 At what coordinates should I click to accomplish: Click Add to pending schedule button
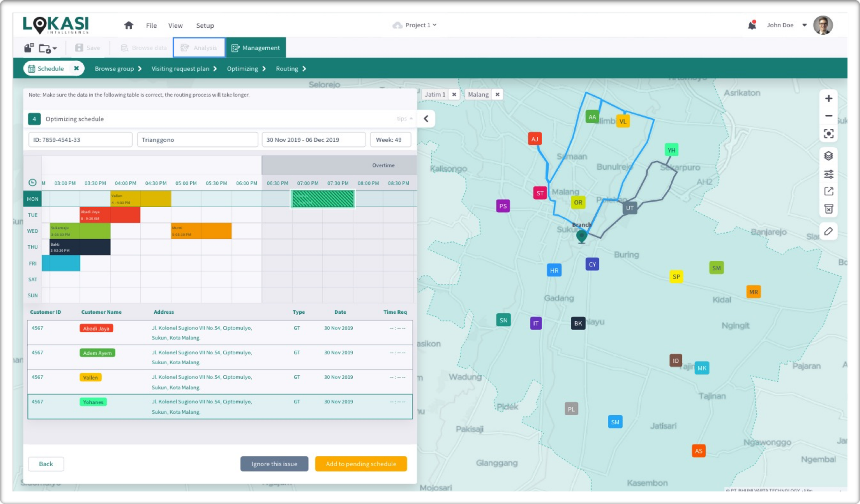pyautogui.click(x=361, y=464)
